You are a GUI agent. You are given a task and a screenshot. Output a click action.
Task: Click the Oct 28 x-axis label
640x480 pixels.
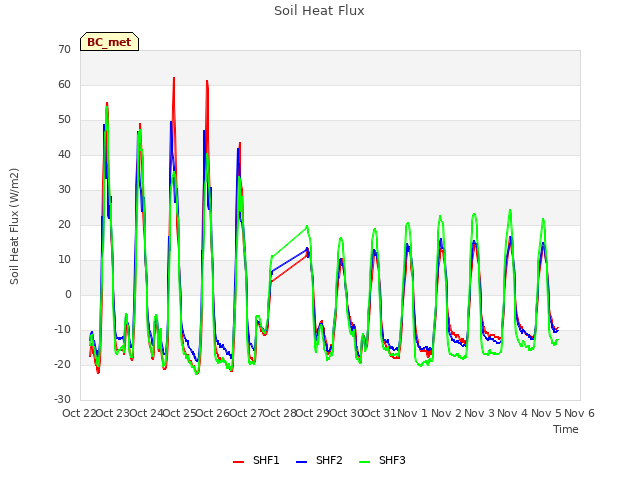click(x=280, y=413)
